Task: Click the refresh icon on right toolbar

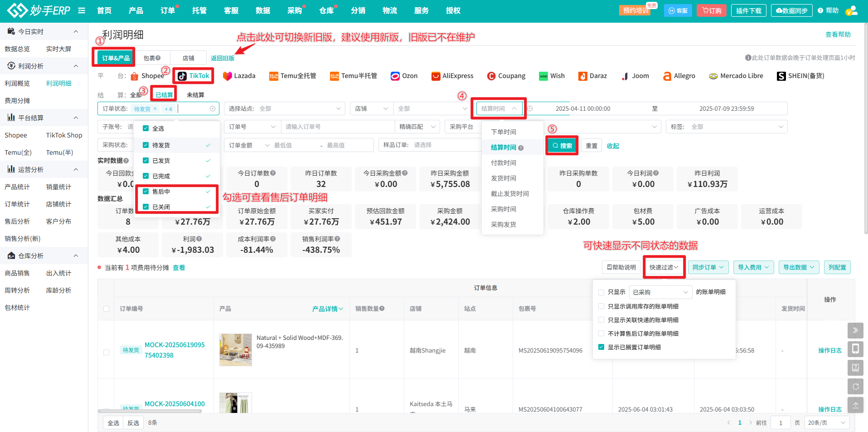Action: coord(855,386)
